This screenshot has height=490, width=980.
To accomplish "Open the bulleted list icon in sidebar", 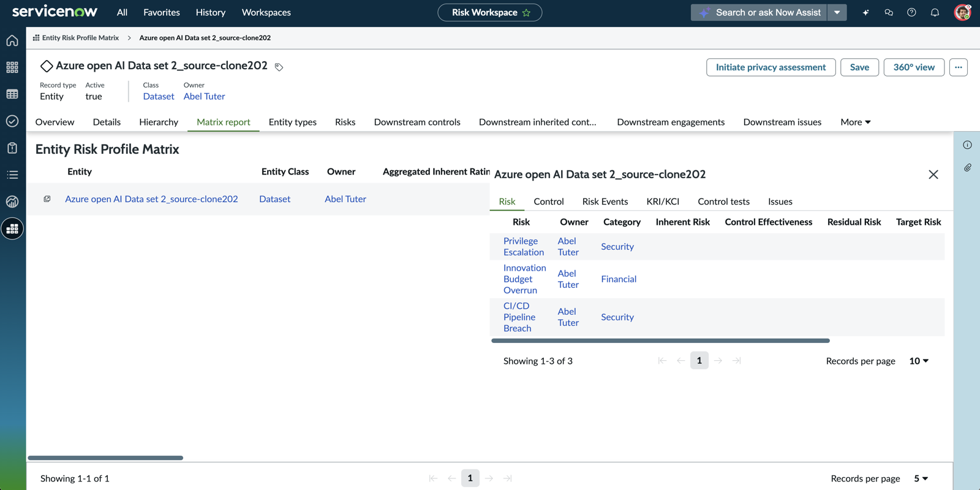I will [x=12, y=175].
